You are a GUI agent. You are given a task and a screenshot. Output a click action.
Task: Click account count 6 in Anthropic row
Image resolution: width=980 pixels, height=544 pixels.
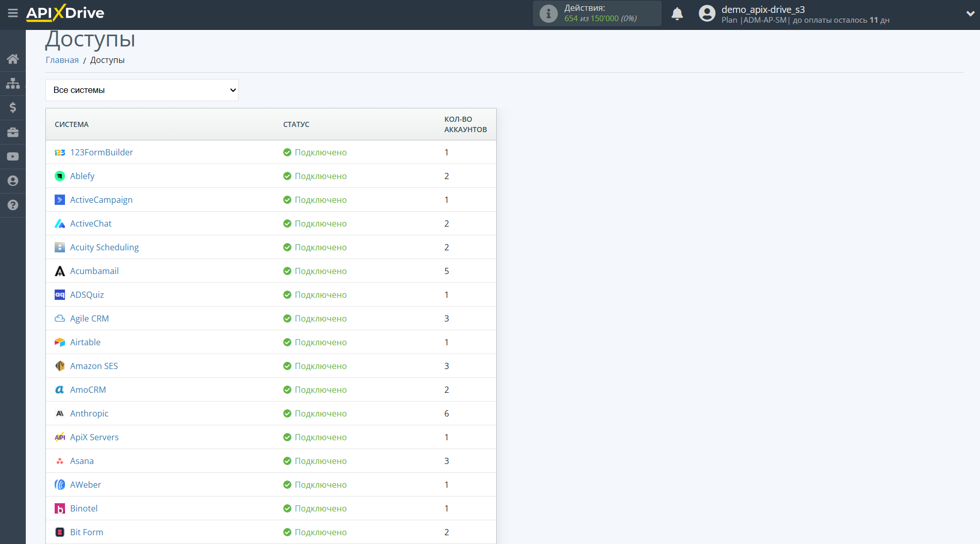coord(447,413)
